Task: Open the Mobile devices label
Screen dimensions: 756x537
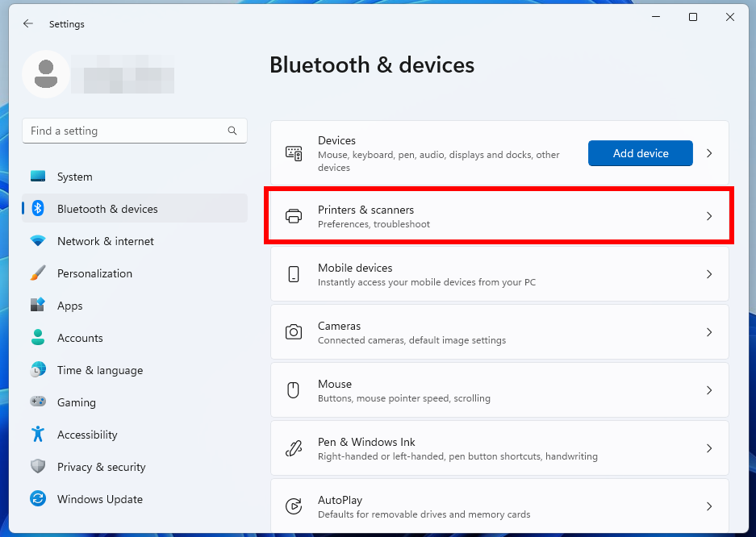Action: click(355, 268)
